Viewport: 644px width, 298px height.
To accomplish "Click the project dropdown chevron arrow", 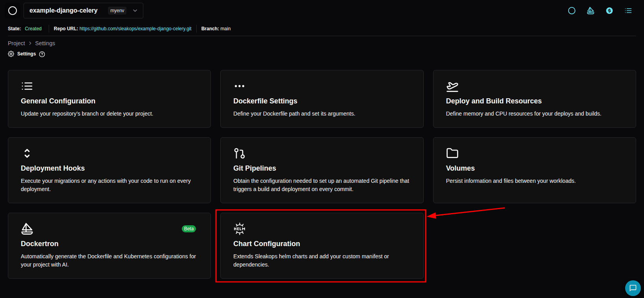I will coord(135,11).
